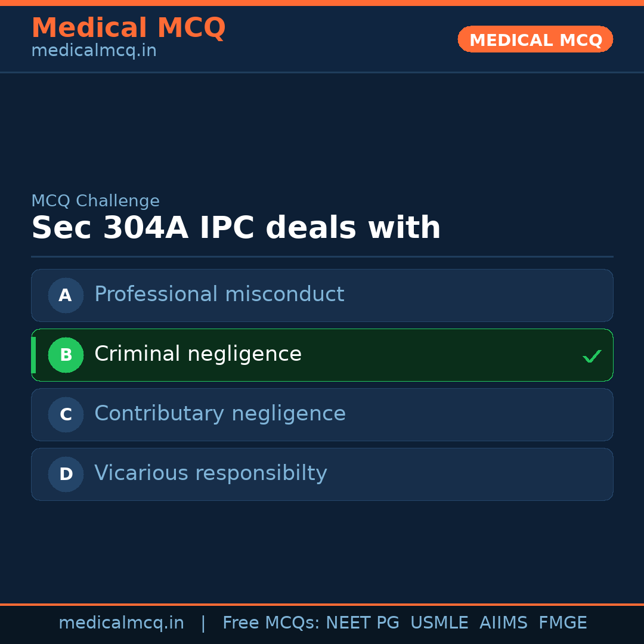Select the Professional misconduct answer
644x644 pixels.
[219, 295]
